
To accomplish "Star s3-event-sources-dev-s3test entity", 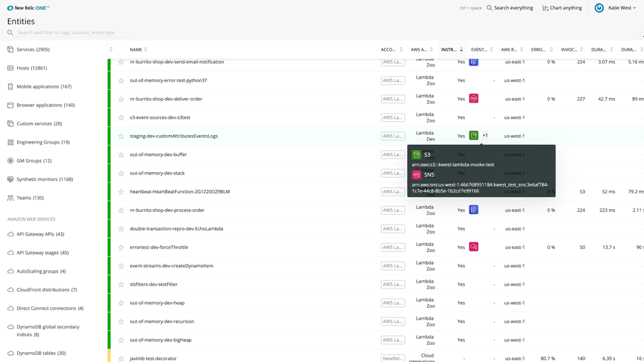I will 121,118.
